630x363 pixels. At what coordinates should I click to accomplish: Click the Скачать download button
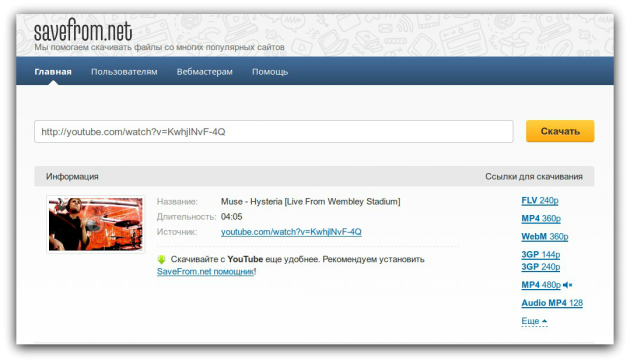[x=560, y=131]
